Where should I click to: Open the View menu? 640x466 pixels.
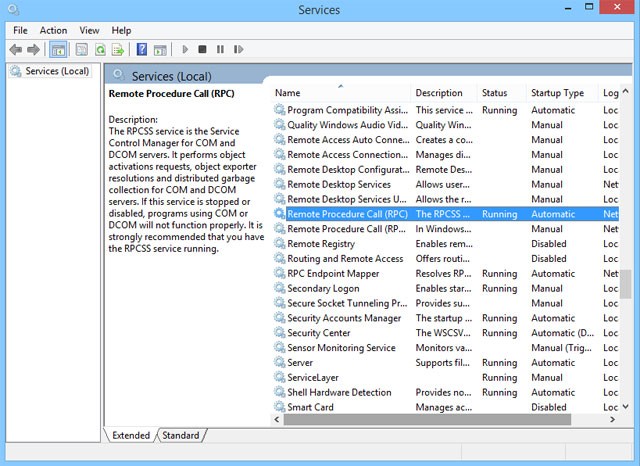[89, 30]
